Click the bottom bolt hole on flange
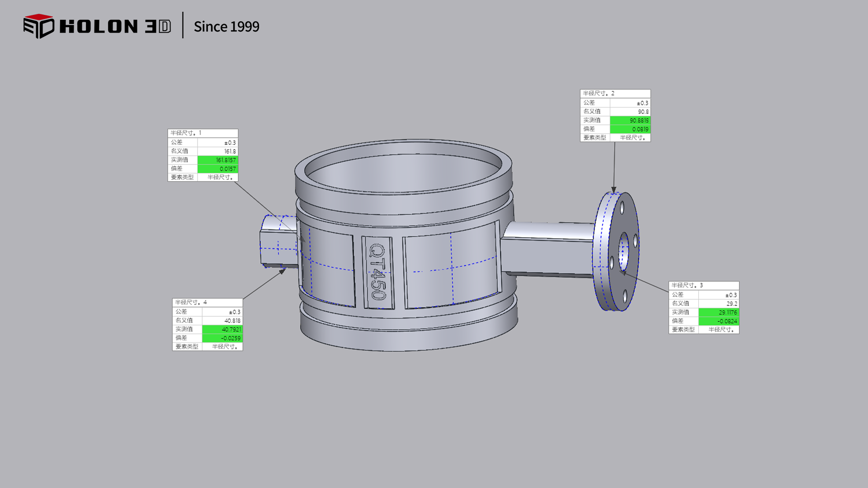868x488 pixels. tap(625, 296)
